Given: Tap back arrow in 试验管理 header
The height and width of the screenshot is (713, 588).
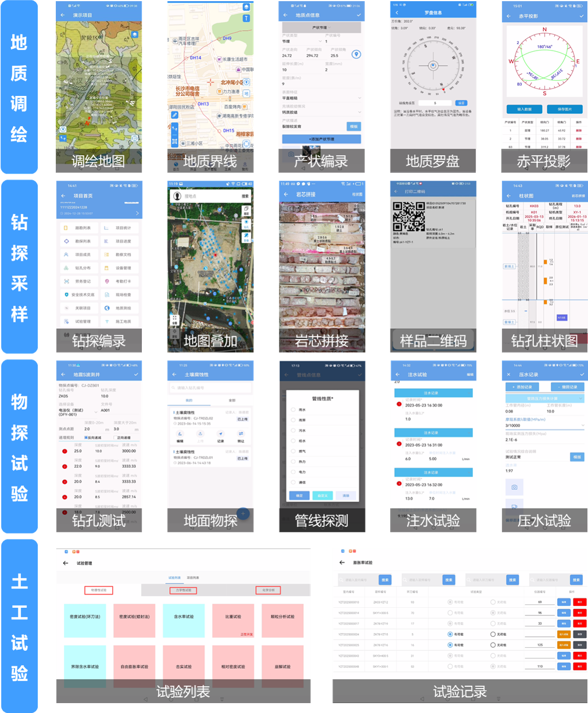Looking at the screenshot, I should click(x=65, y=563).
